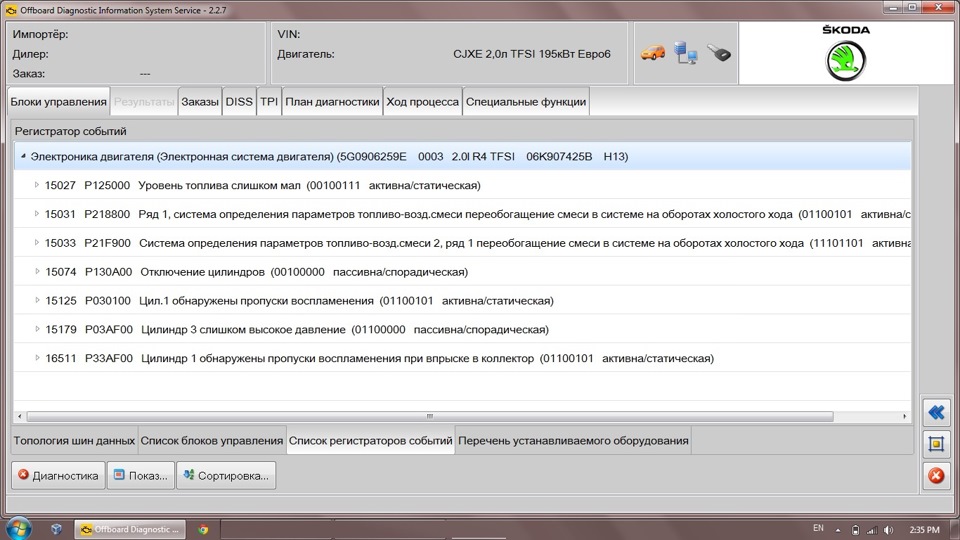The height and width of the screenshot is (540, 960).
Task: Click the Показ... button
Action: pos(140,475)
